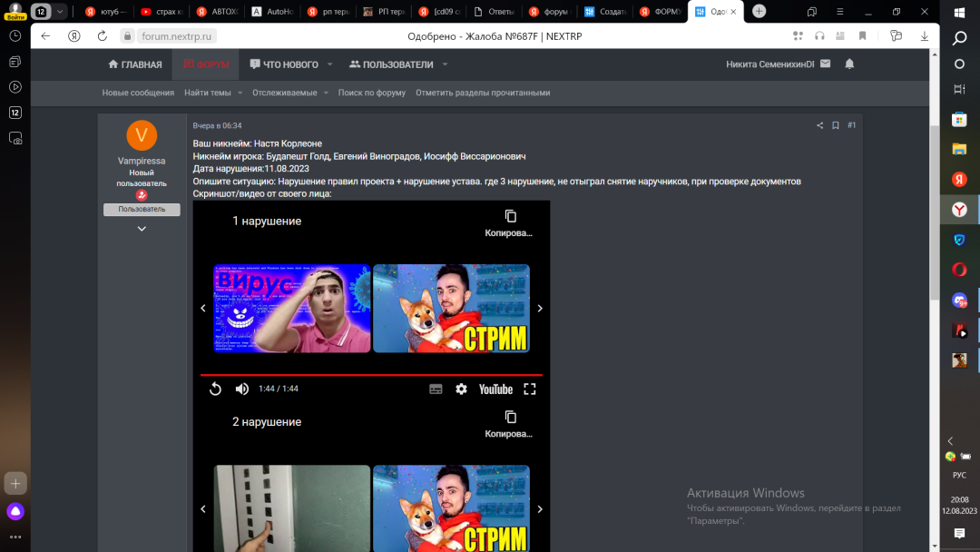980x552 pixels.
Task: Open the 'Пользователи' menu dropdown arrow
Action: tap(446, 64)
